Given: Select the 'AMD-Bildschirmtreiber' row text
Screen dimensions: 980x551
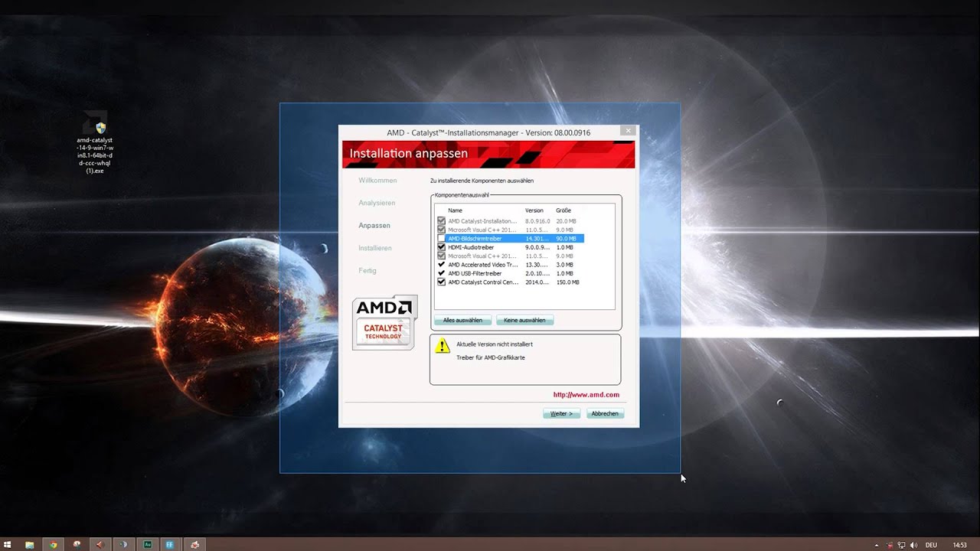Looking at the screenshot, I should tap(475, 239).
